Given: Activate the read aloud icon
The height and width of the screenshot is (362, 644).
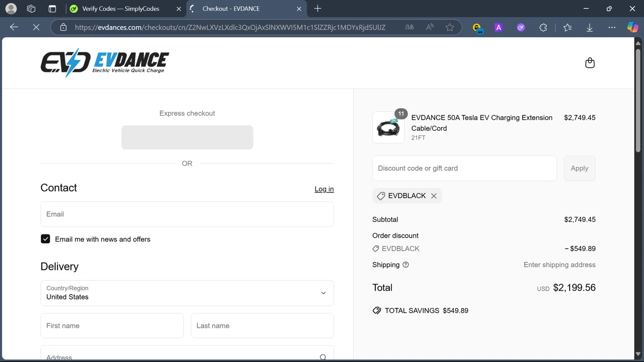Looking at the screenshot, I should pyautogui.click(x=430, y=27).
